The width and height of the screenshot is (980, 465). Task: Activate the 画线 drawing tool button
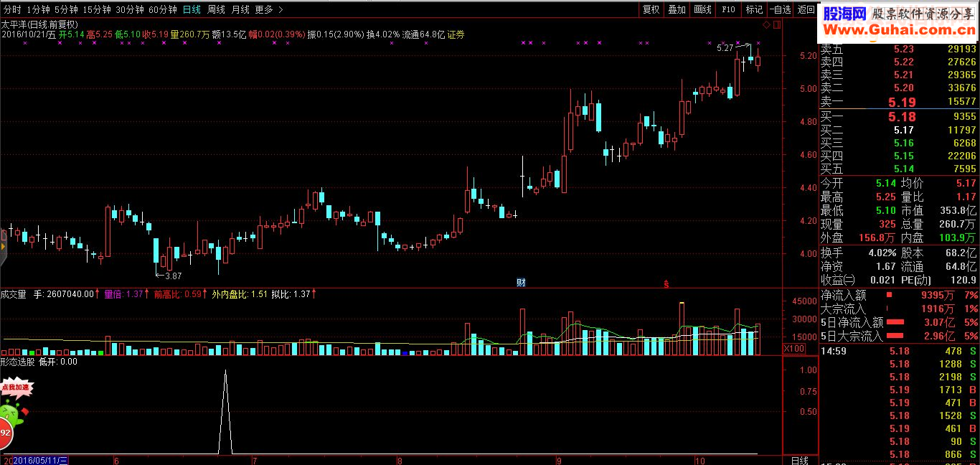point(702,9)
